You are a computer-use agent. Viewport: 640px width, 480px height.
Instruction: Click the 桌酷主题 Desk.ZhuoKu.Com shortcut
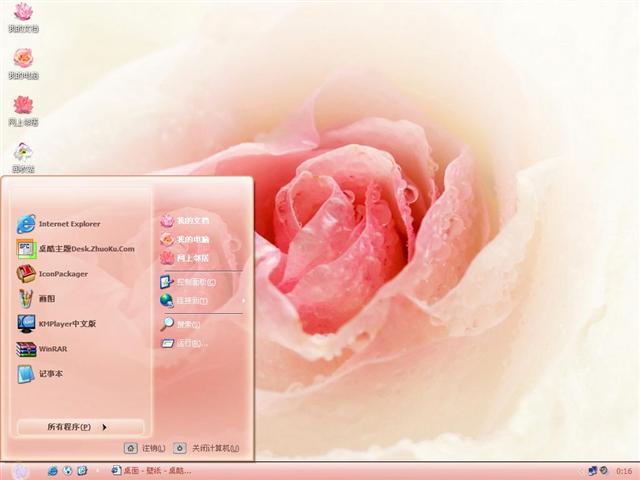pyautogui.click(x=84, y=249)
